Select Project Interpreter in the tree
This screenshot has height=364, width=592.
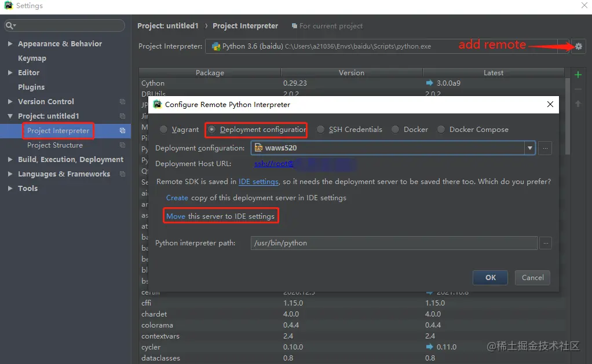[58, 131]
